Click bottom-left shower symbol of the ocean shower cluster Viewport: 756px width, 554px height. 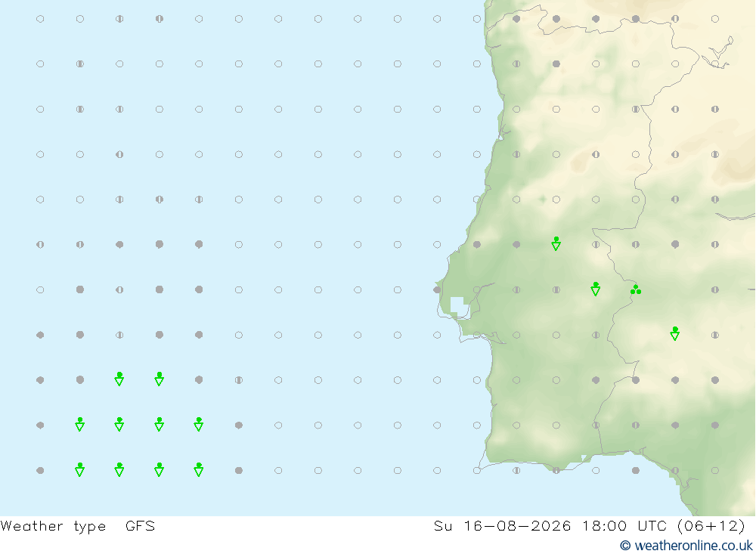coord(80,469)
